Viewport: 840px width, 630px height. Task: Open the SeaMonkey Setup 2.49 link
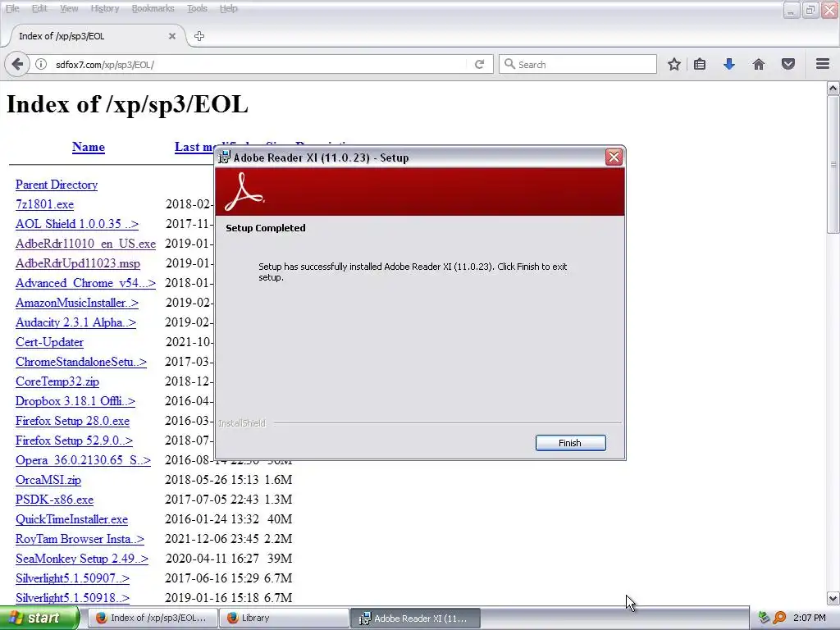81,559
